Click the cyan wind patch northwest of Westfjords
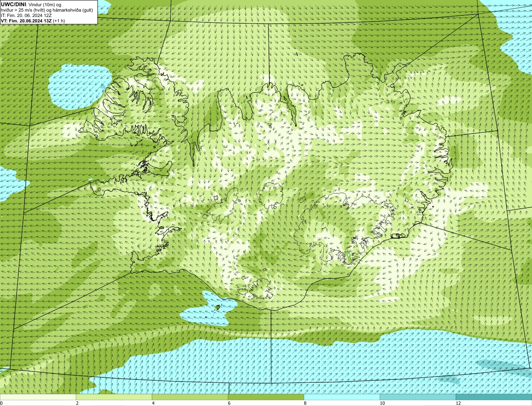532x406 pixels. pyautogui.click(x=79, y=86)
